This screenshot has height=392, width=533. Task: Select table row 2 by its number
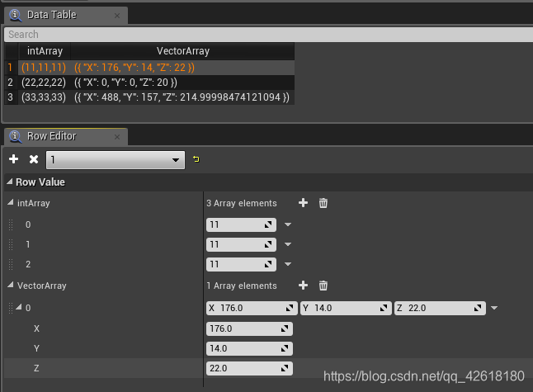10,83
